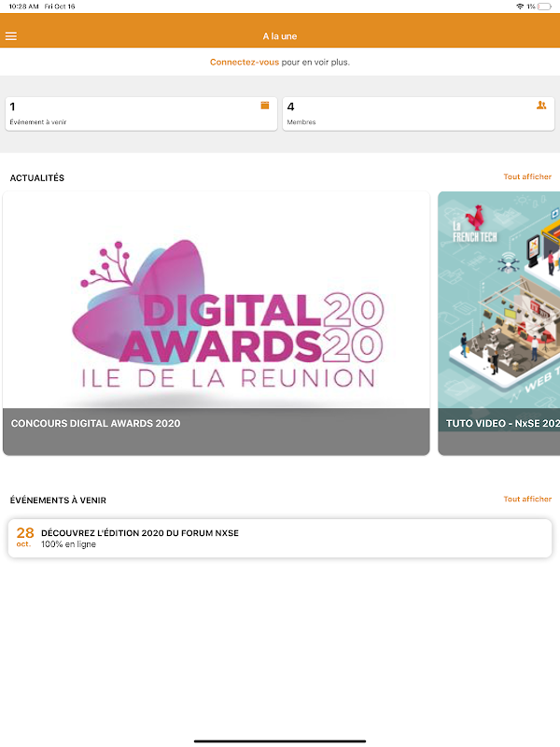
Task: Tap the 10:28 AM clock in status bar
Action: coord(24,7)
